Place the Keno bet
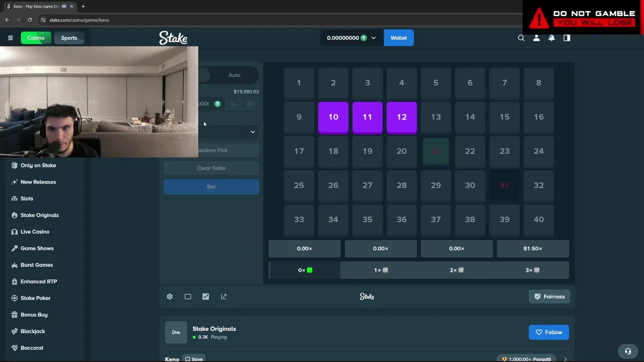The width and height of the screenshot is (644, 362). point(211,187)
